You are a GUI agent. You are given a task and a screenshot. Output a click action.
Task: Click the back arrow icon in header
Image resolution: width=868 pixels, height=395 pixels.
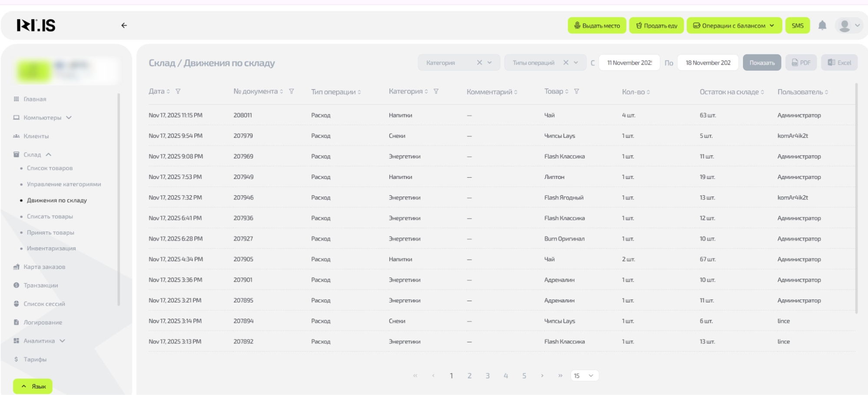(124, 26)
